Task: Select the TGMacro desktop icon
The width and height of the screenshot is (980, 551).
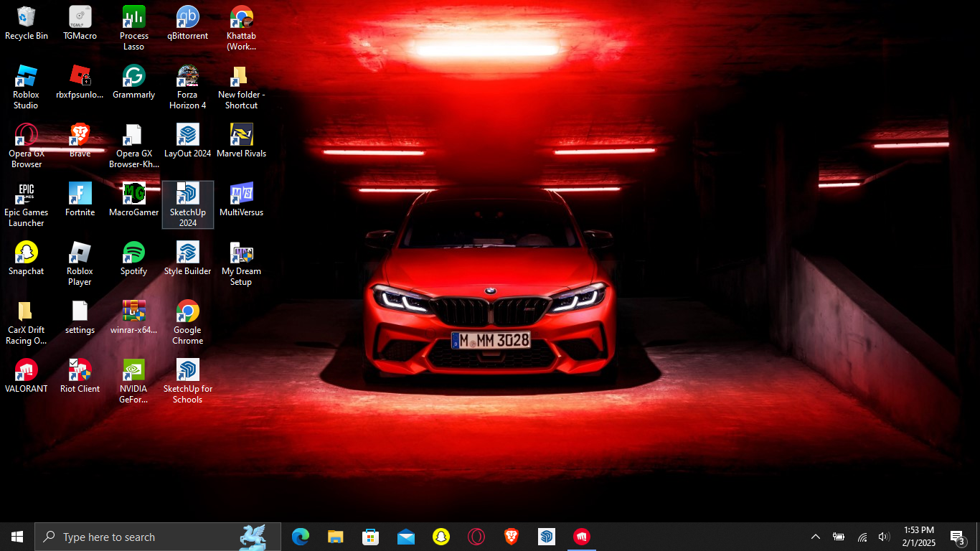Action: tap(80, 23)
